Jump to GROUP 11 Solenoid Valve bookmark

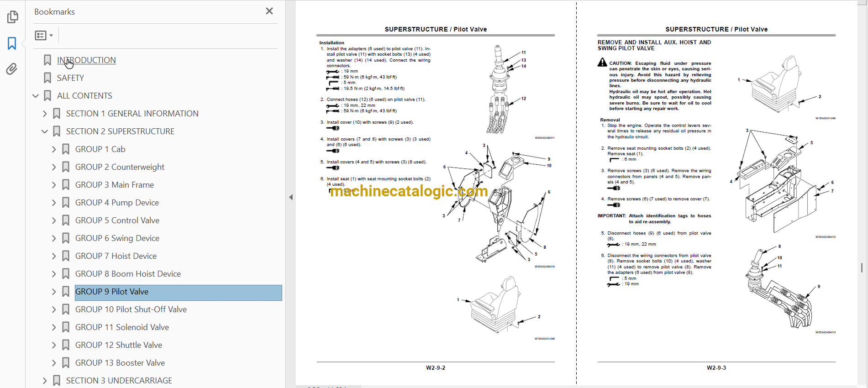[122, 327]
